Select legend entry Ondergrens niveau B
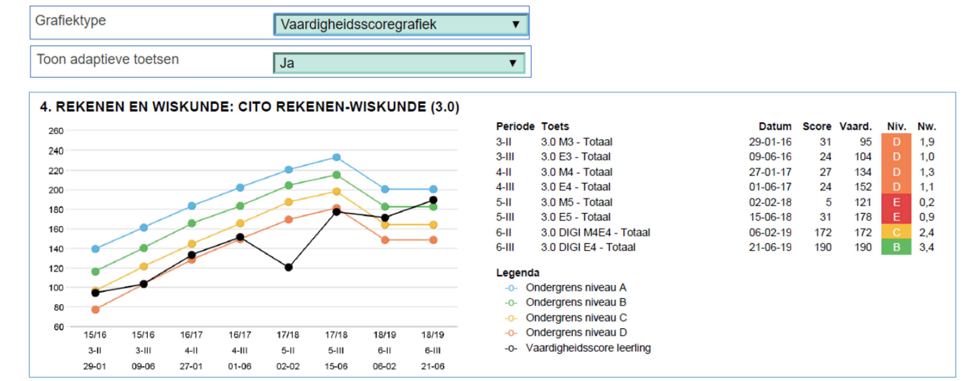The height and width of the screenshot is (381, 980). (565, 302)
